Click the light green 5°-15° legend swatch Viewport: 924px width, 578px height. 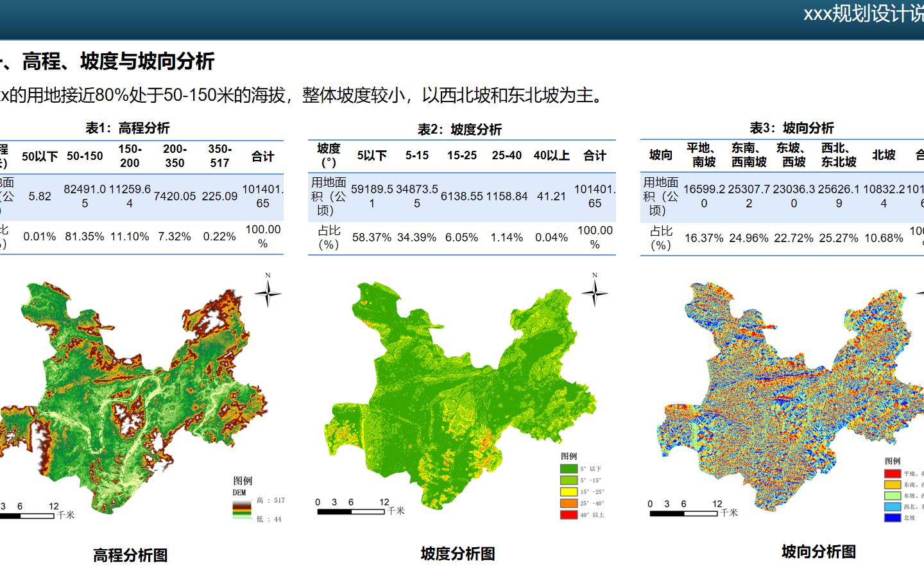point(569,480)
